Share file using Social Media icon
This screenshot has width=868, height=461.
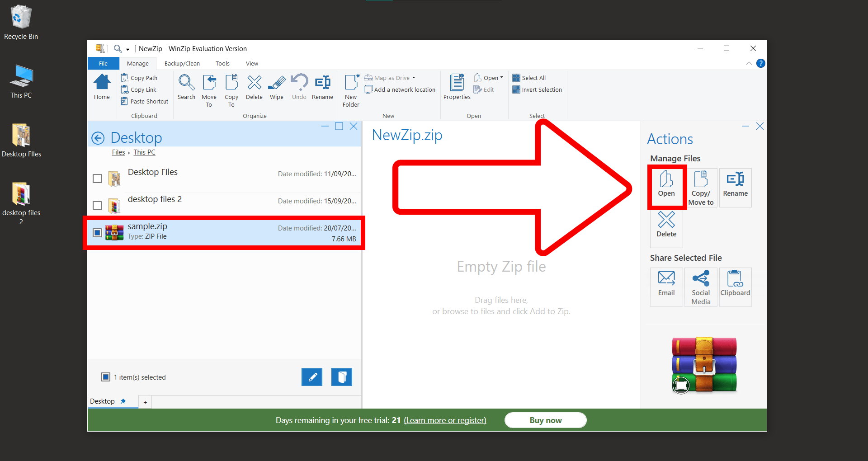click(x=700, y=287)
